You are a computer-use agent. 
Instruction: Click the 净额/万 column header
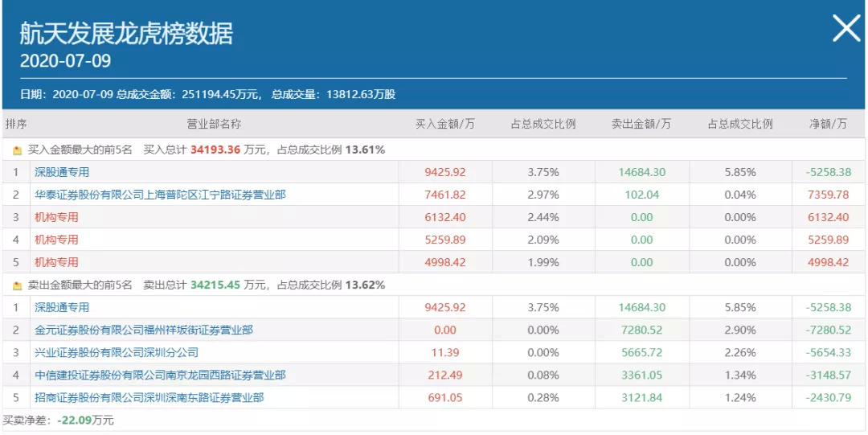pos(828,124)
